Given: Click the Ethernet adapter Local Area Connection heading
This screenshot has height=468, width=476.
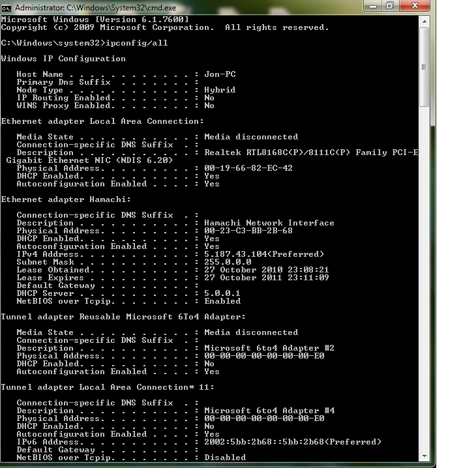Looking at the screenshot, I should (x=102, y=121).
